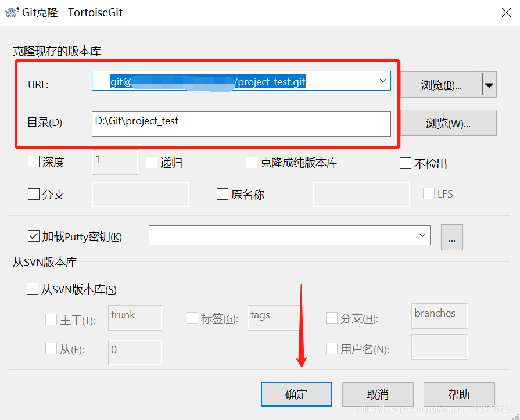This screenshot has height=420, width=520.
Task: Click the branches text field
Action: pyautogui.click(x=439, y=316)
